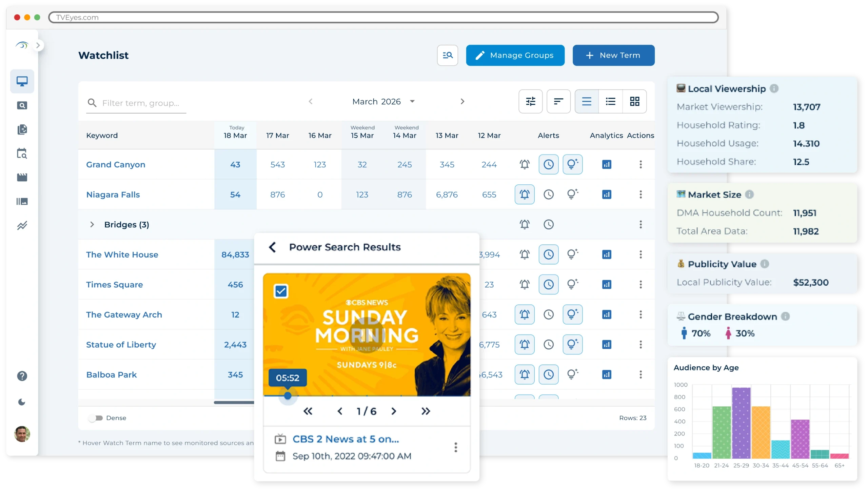Click the advanced search icon beside Manage Groups
The image size is (868, 492).
click(x=447, y=55)
